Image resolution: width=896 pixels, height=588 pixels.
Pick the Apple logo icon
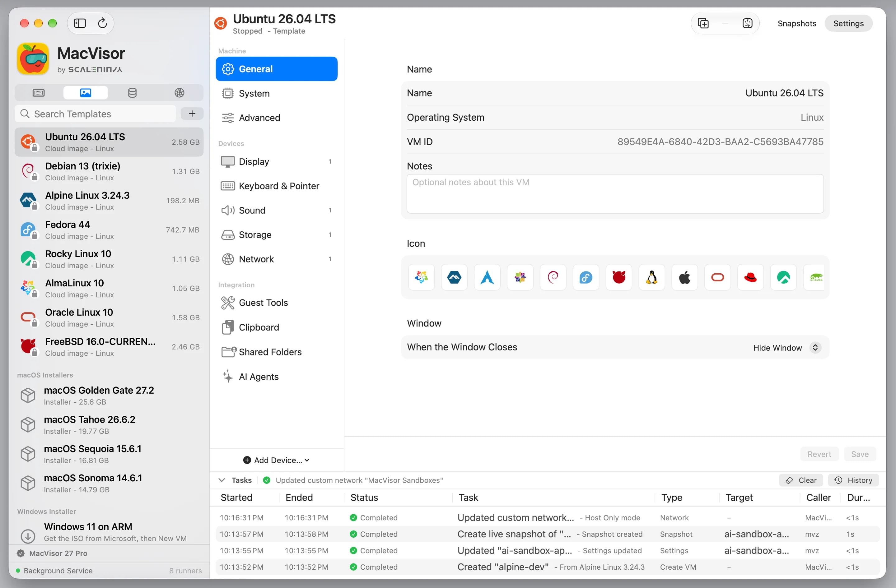(684, 278)
